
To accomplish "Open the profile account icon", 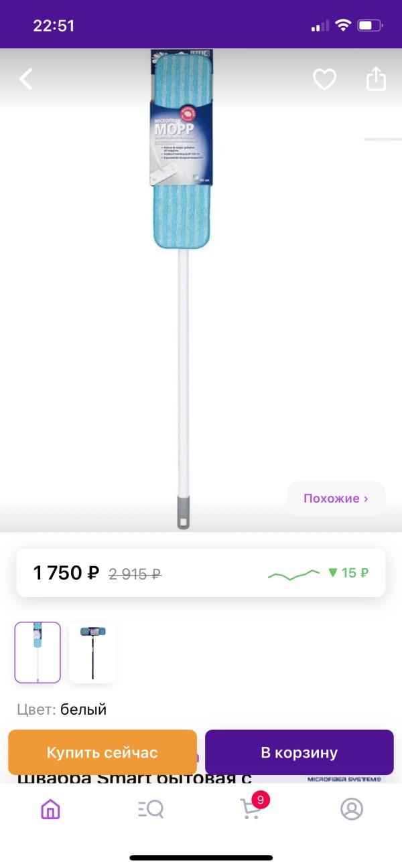I will coord(351,810).
